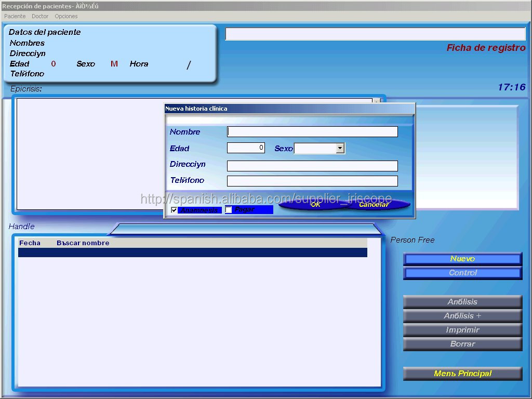Click the Direcciyn input field
532x399 pixels.
tap(312, 166)
